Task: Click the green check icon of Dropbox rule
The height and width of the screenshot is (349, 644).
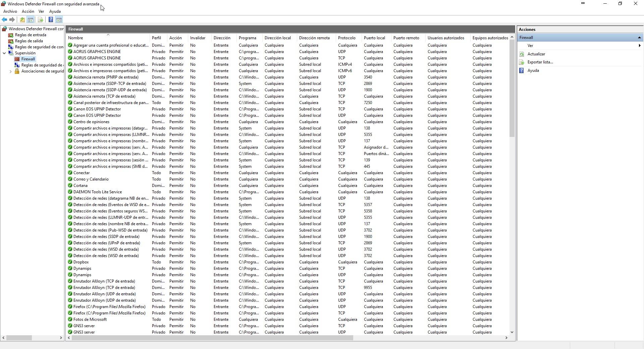Action: point(70,262)
